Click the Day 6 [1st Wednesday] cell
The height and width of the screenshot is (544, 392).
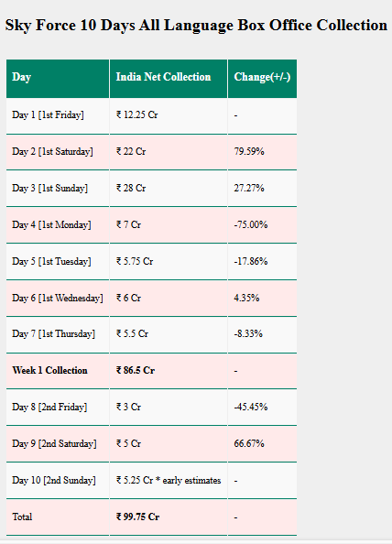pos(58,298)
